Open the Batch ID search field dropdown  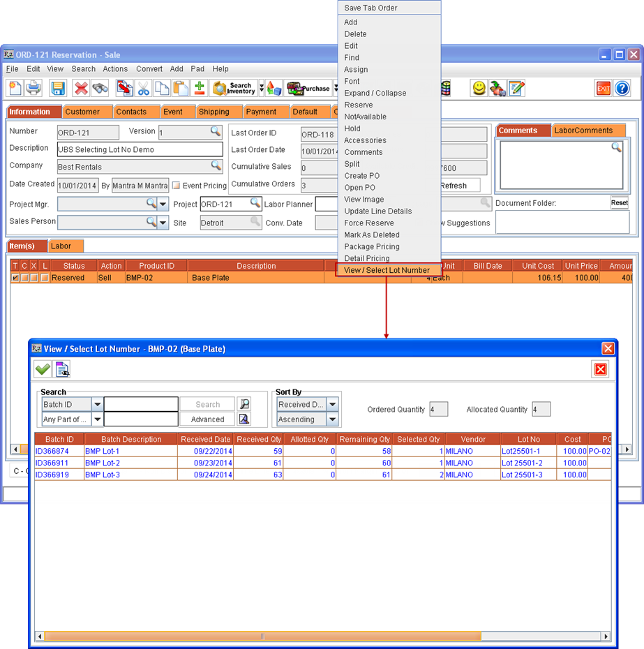[97, 405]
